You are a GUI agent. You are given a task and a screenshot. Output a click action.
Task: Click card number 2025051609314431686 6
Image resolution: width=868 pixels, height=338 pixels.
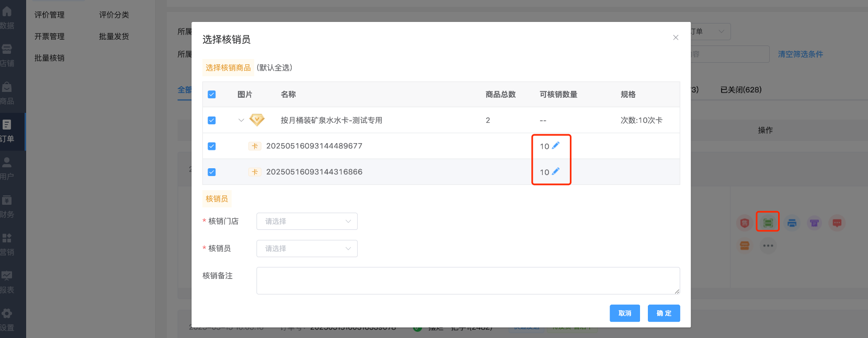pos(314,172)
